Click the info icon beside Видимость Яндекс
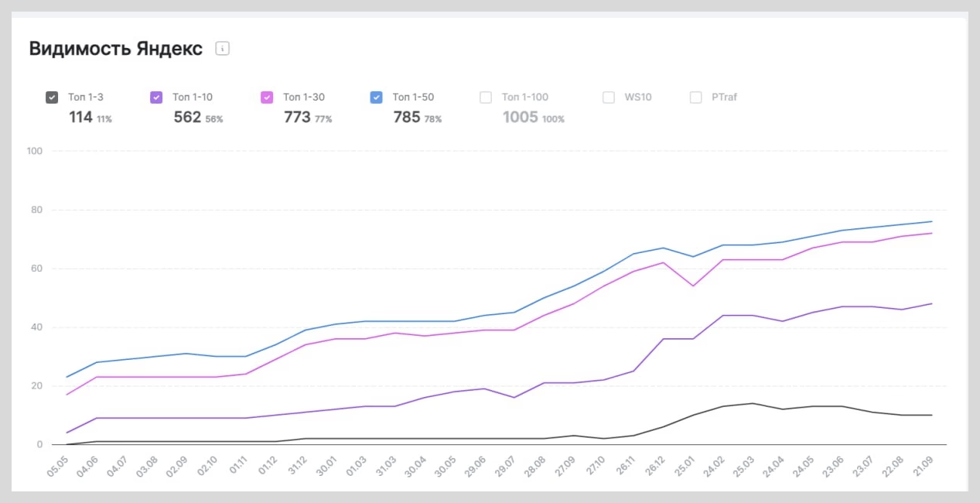Viewport: 980px width, 503px height. pos(223,49)
